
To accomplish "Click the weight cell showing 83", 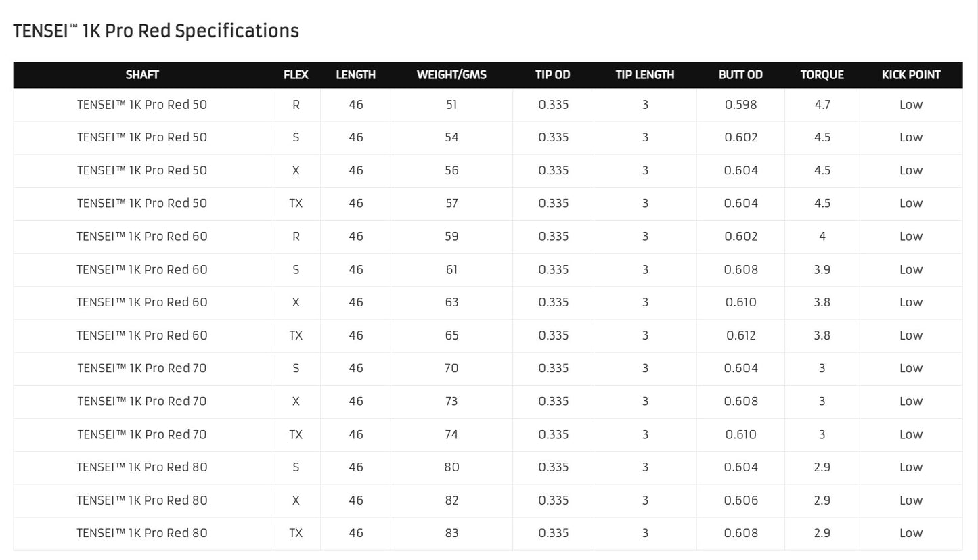I will point(451,533).
